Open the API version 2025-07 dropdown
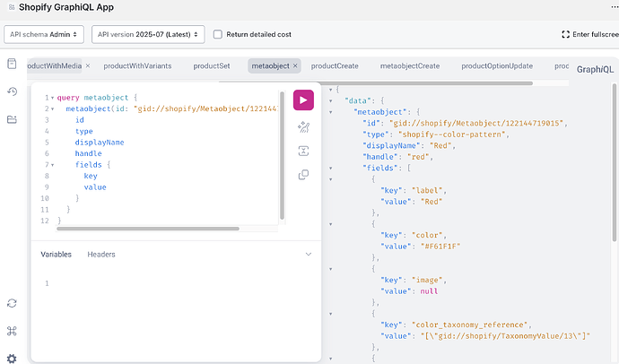Screen dimensions: 619x364 pyautogui.click(x=148, y=34)
